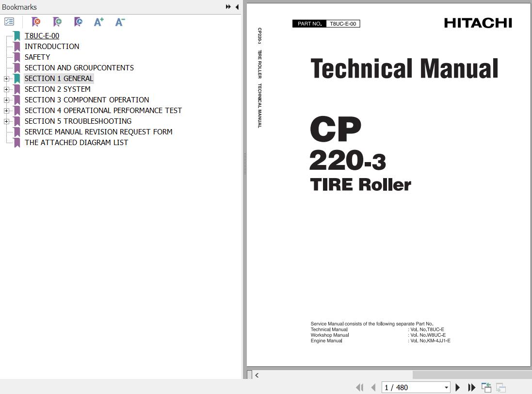Select SECTION 5 TROUBLESHOOTING bookmark
The image size is (532, 394).
(78, 121)
